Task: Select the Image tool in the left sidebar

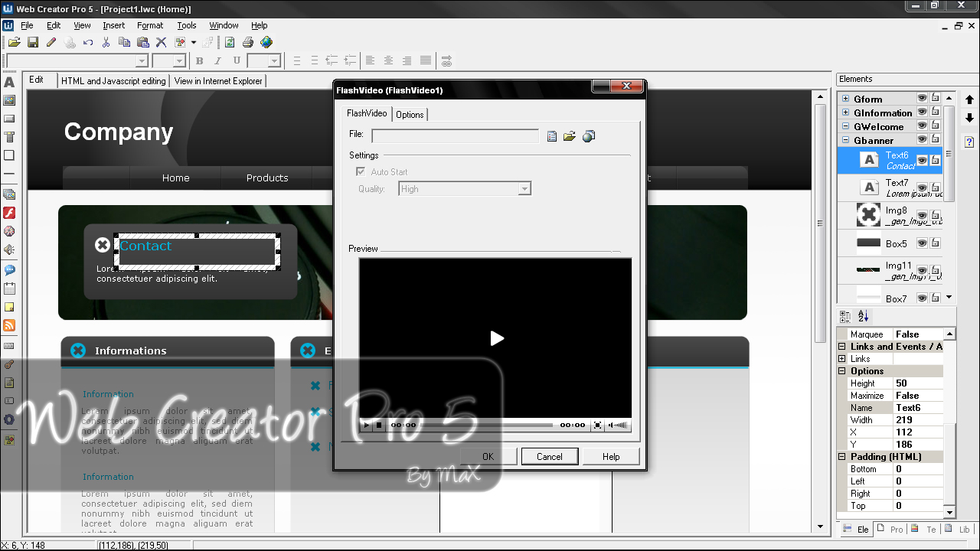Action: tap(9, 100)
